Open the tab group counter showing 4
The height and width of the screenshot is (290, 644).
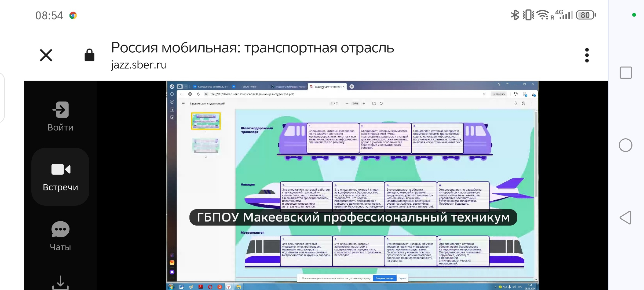pyautogui.click(x=180, y=86)
